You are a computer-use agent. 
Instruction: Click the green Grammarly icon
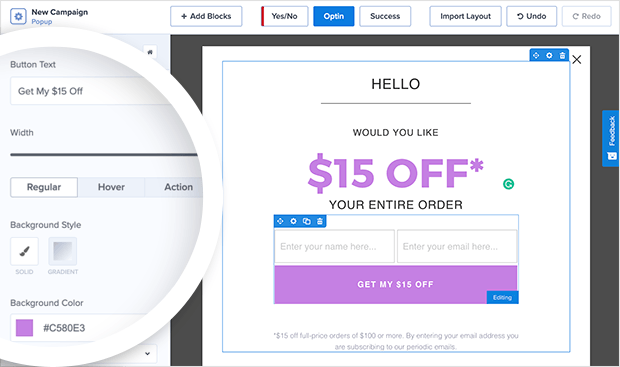pyautogui.click(x=508, y=184)
